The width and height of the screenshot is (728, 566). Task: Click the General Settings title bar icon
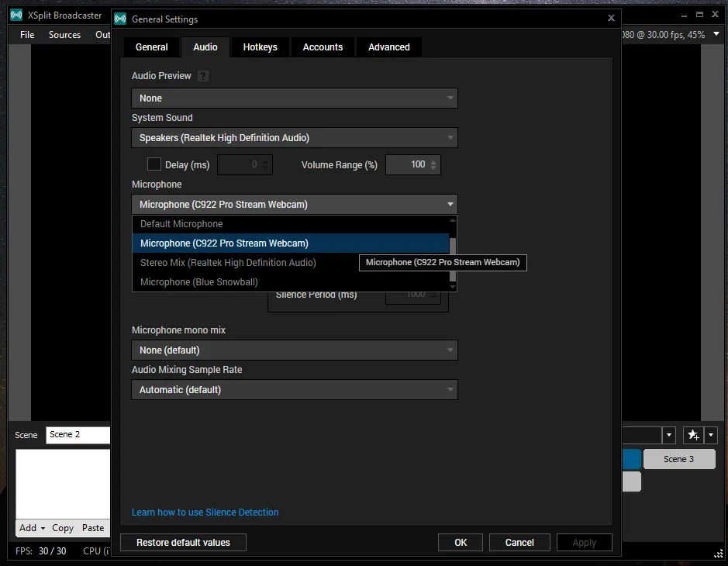[x=120, y=19]
